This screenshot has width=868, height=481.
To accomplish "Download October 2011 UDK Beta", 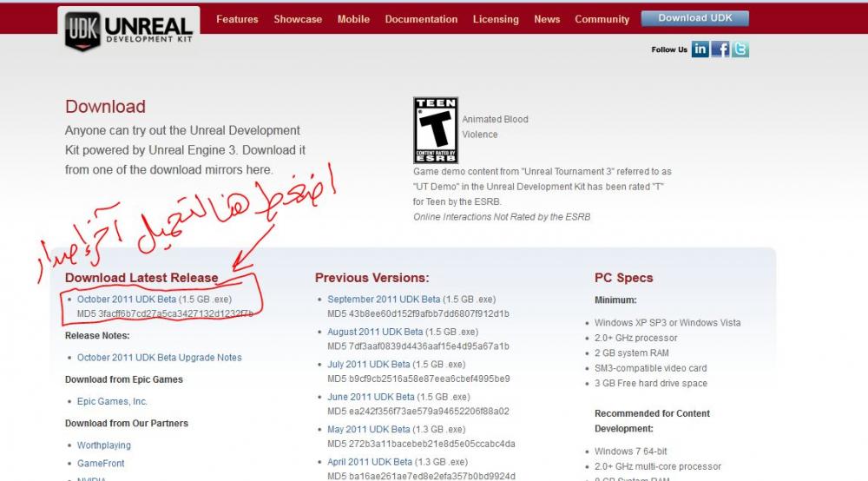I will pyautogui.click(x=126, y=299).
